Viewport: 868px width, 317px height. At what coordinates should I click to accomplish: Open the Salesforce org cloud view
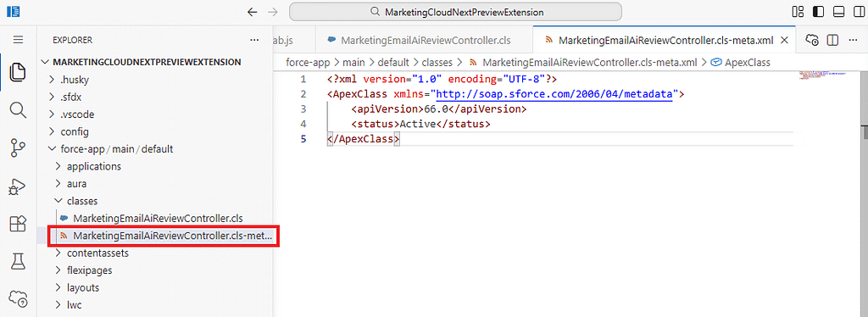tap(18, 299)
